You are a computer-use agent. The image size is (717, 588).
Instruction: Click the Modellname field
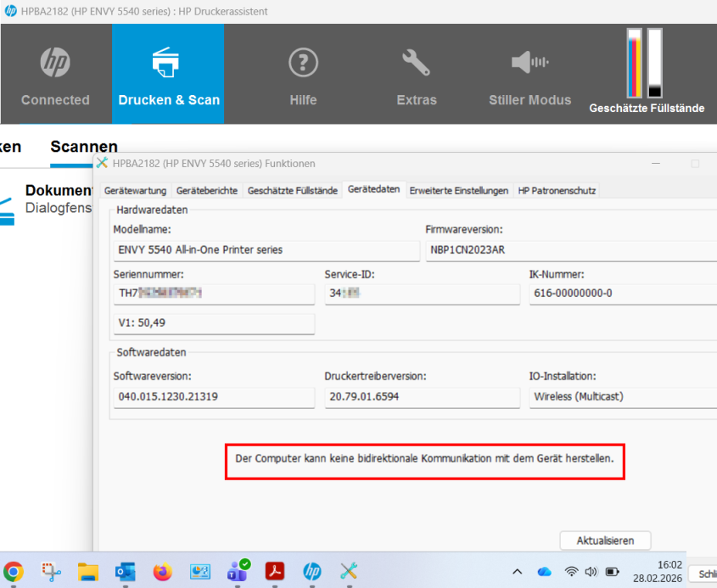[x=266, y=250]
